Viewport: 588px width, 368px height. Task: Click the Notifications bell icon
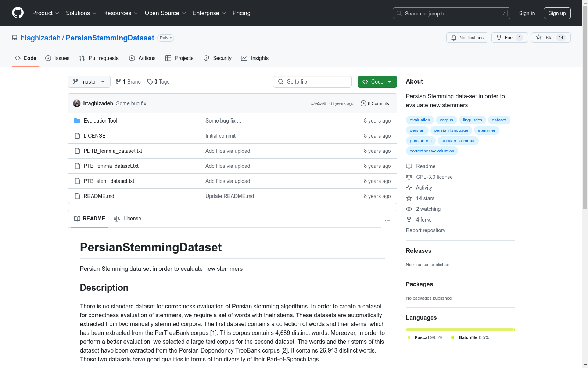tap(454, 38)
